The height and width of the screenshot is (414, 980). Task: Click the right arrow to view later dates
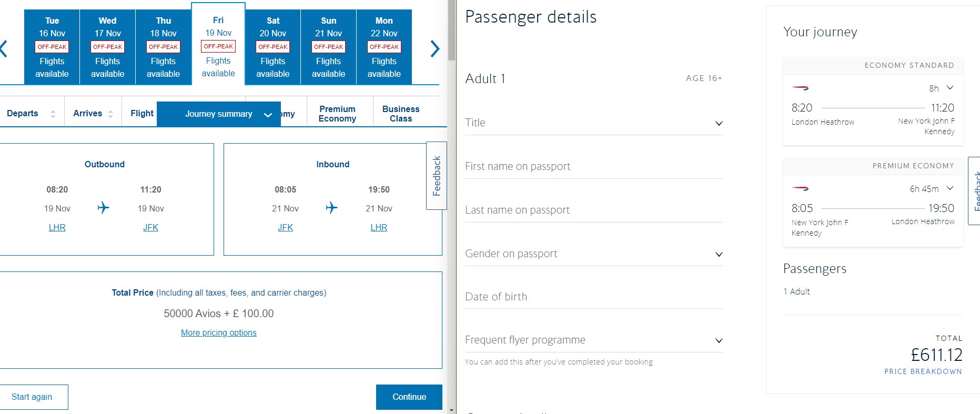[435, 48]
